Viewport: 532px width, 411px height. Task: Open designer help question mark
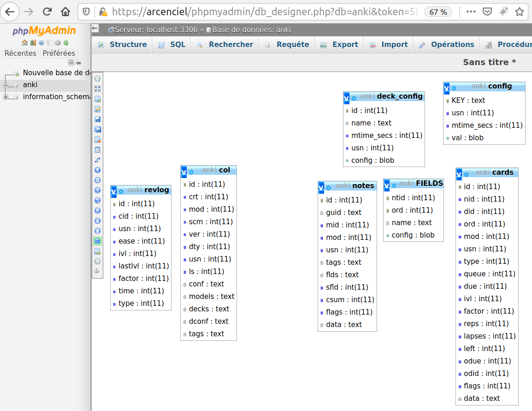(x=97, y=191)
